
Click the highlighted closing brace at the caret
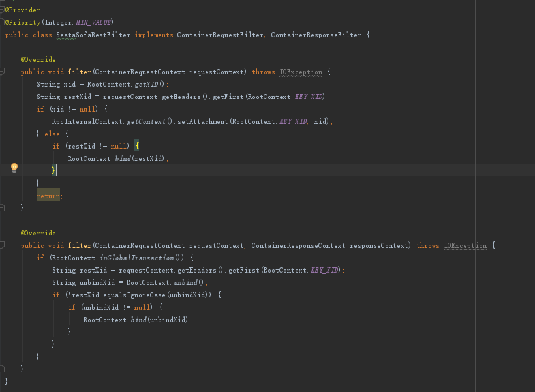53,170
